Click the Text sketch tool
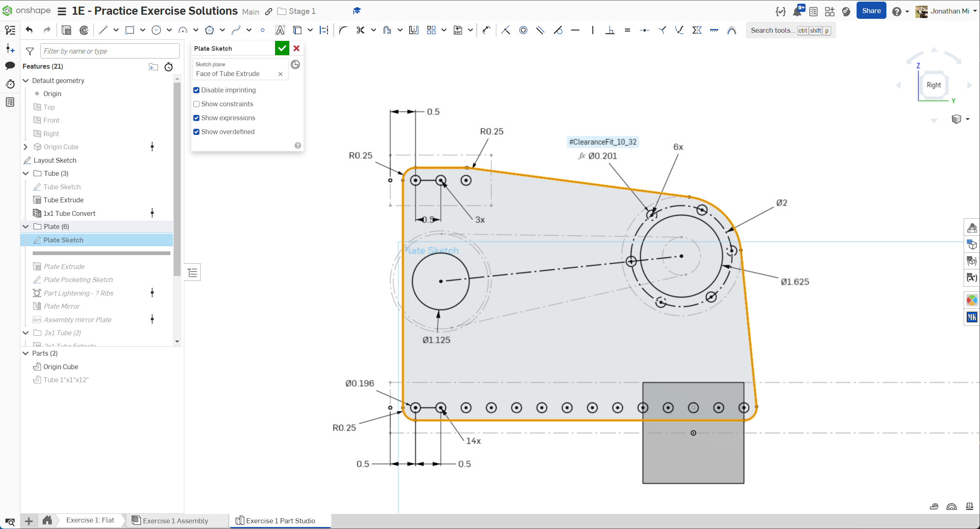Viewport: 980px width, 529px height. pos(280,30)
